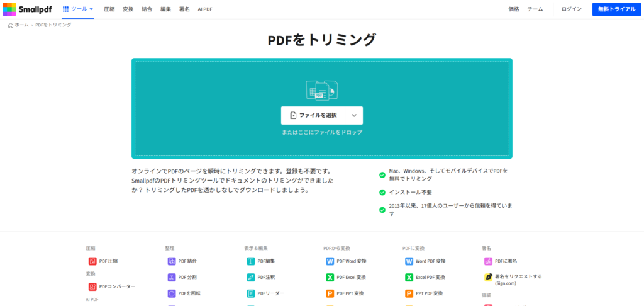The height and width of the screenshot is (306, 644).
Task: Click the checkmark beside 2013年以来 text
Action: pos(382,210)
